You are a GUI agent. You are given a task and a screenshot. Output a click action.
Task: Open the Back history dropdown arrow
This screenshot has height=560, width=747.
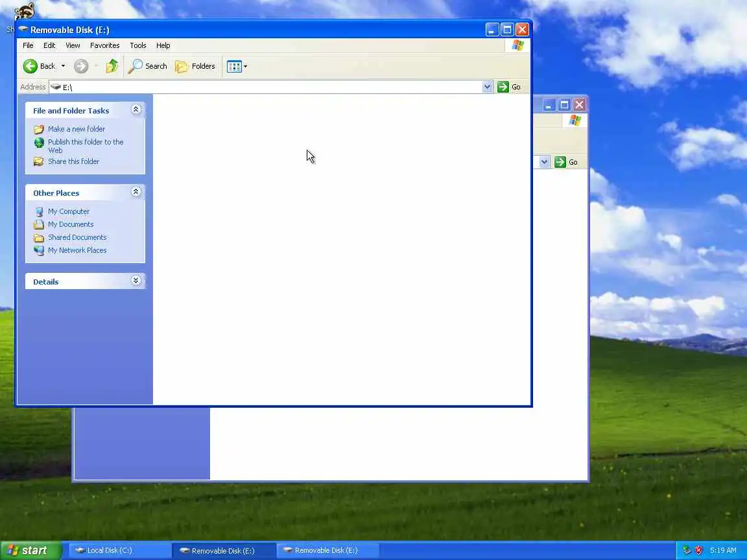[63, 66]
